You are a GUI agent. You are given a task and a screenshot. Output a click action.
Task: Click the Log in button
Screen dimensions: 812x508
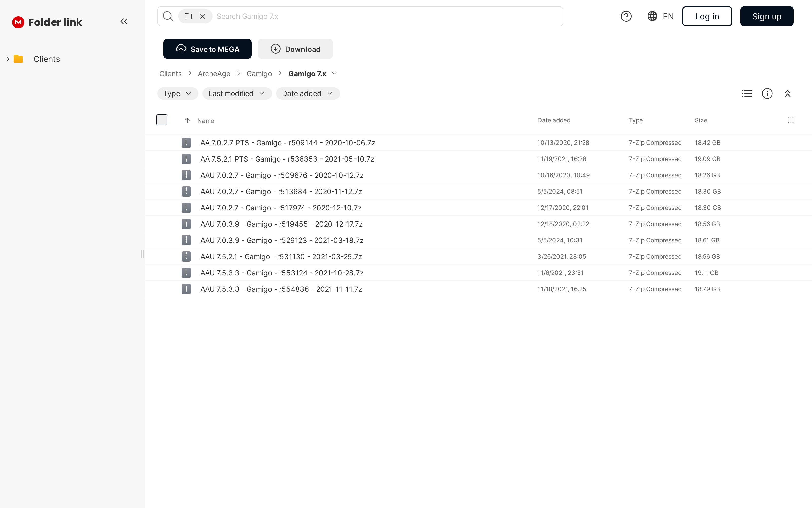(x=707, y=16)
